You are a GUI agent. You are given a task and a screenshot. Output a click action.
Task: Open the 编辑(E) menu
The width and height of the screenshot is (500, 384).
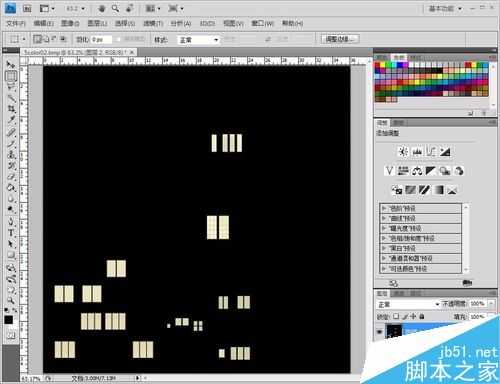coord(43,23)
